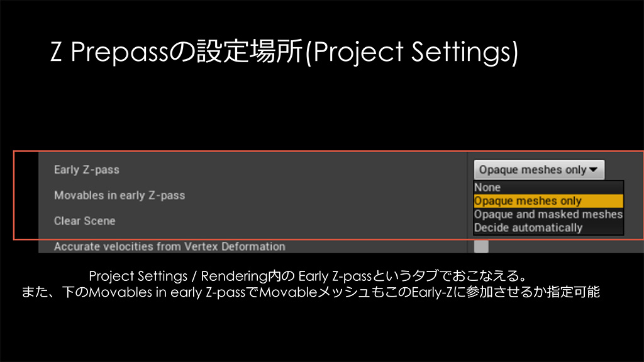Screen dimensions: 644x362
Task: Click the slide title Z Prepassの設定場所
Action: coord(175,53)
